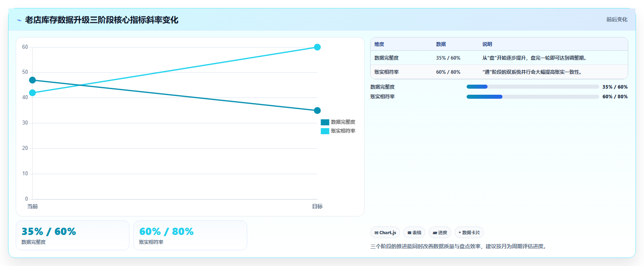The height and width of the screenshot is (266, 644).
Task: Click the 60 y-axis tick label
Action: [25, 47]
